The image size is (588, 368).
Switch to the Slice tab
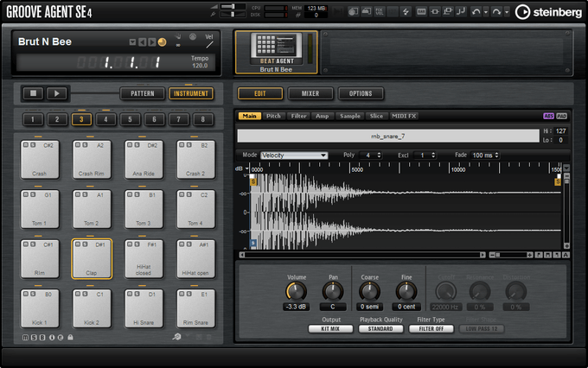376,116
